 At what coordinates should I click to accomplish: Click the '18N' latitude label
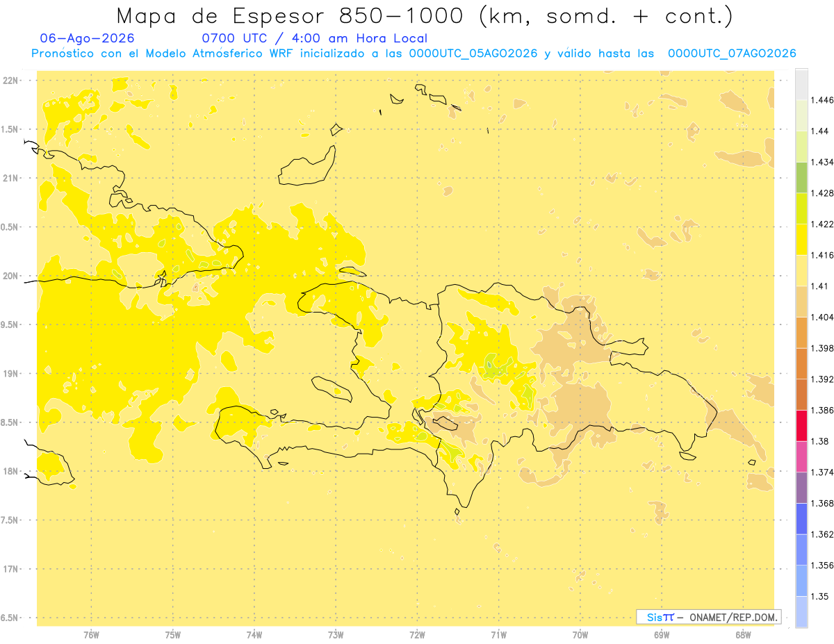pos(12,471)
